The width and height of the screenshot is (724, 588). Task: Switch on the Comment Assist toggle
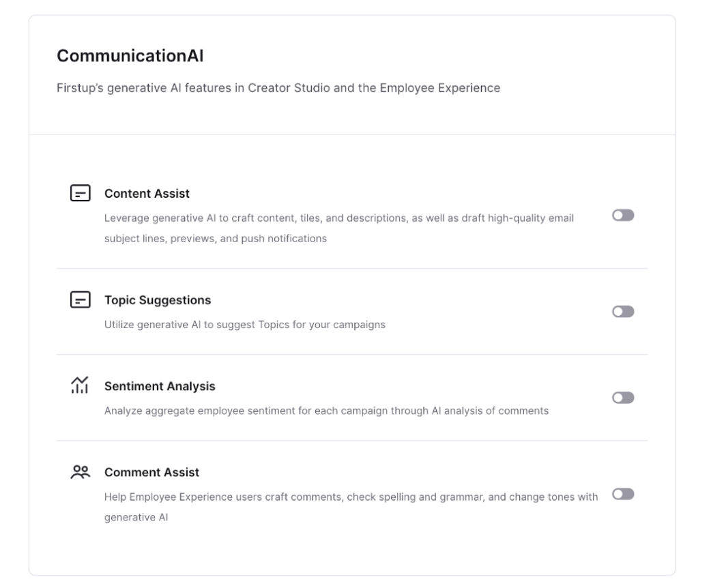[x=623, y=494]
